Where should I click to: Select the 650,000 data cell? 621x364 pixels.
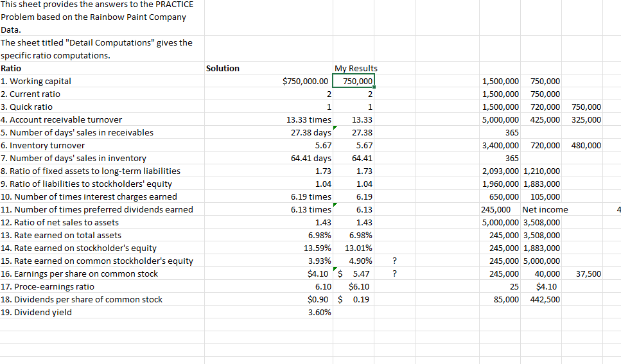pos(500,196)
